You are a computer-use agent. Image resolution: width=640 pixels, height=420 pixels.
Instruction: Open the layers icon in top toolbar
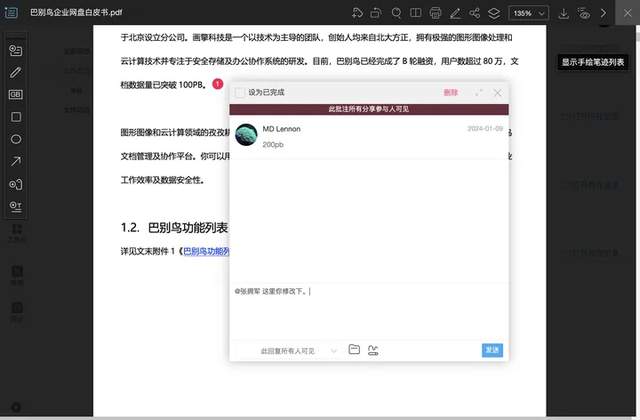[x=494, y=13]
